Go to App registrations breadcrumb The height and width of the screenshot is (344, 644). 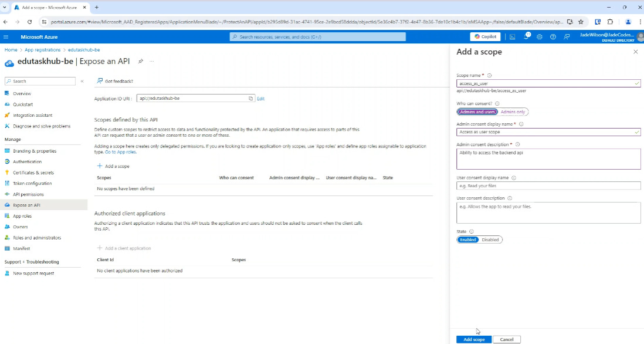42,50
